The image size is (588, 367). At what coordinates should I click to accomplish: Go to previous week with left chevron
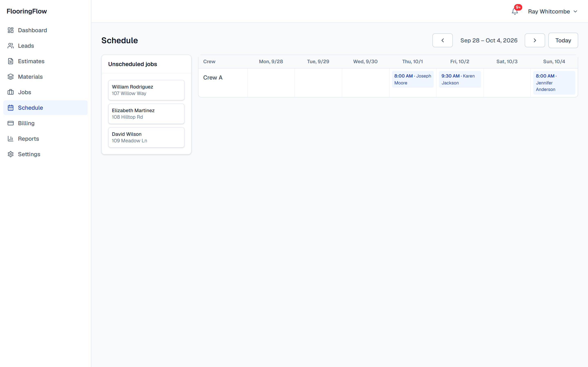442,40
